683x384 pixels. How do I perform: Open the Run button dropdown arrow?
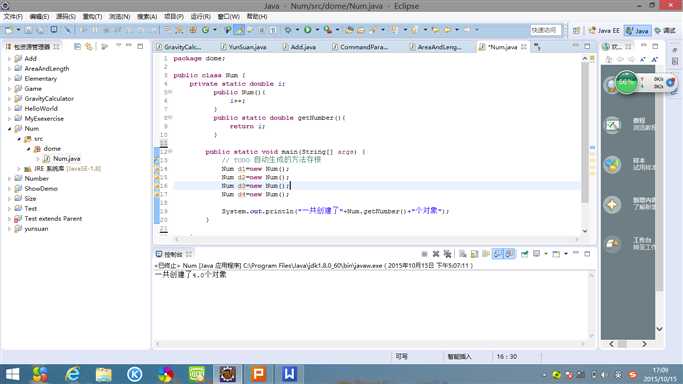[317, 30]
